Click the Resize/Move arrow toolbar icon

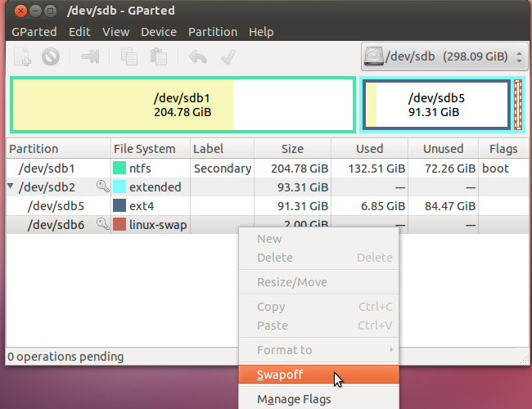[x=90, y=56]
